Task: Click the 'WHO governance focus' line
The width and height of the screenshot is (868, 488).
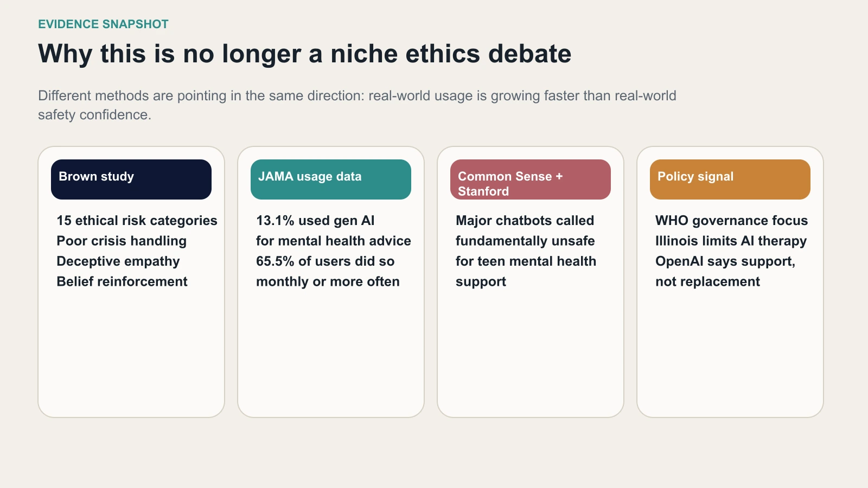Action: [731, 221]
